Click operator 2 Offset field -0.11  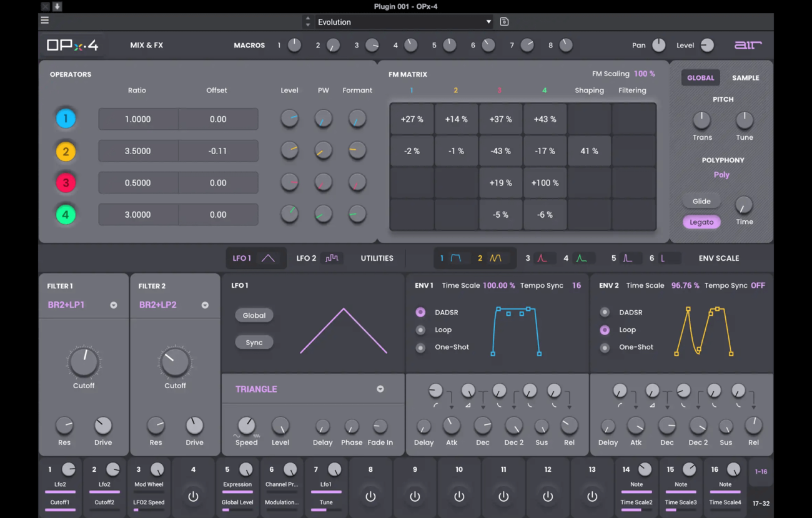(218, 151)
